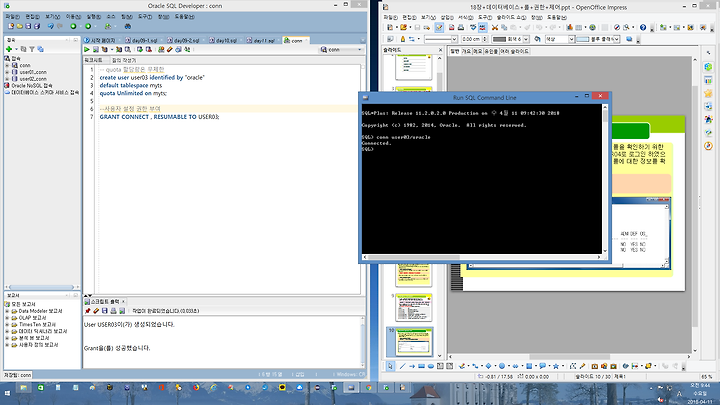Close the Slides panel in Impress

(440, 50)
